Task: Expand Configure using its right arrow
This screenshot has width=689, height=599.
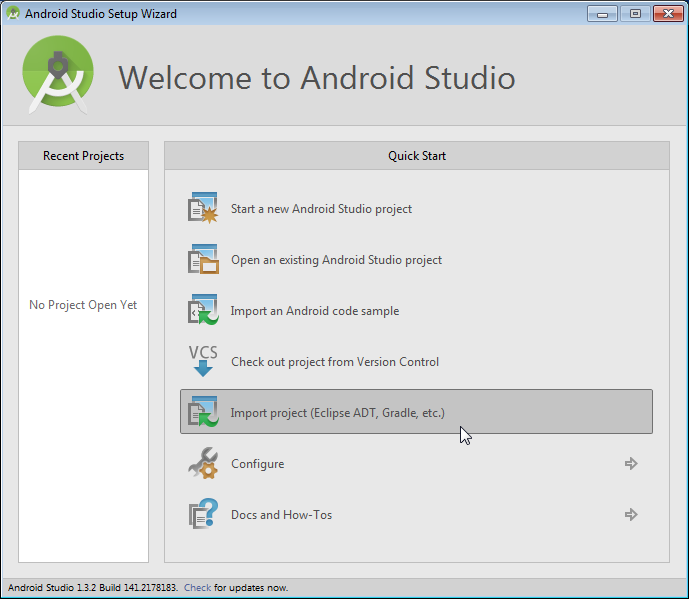Action: click(631, 463)
